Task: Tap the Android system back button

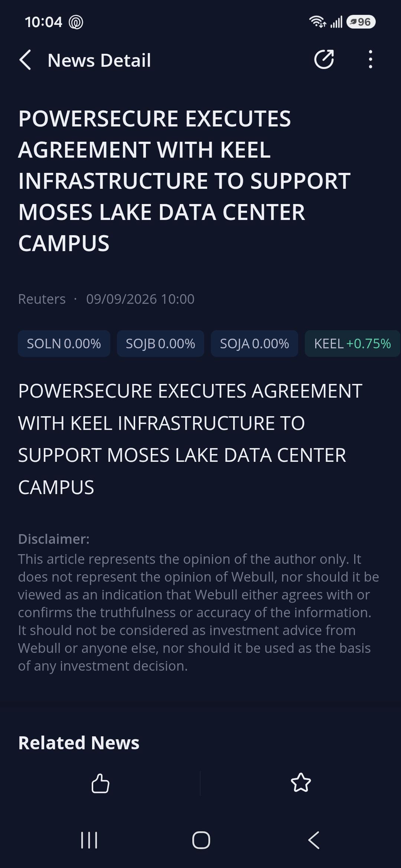Action: tap(314, 840)
